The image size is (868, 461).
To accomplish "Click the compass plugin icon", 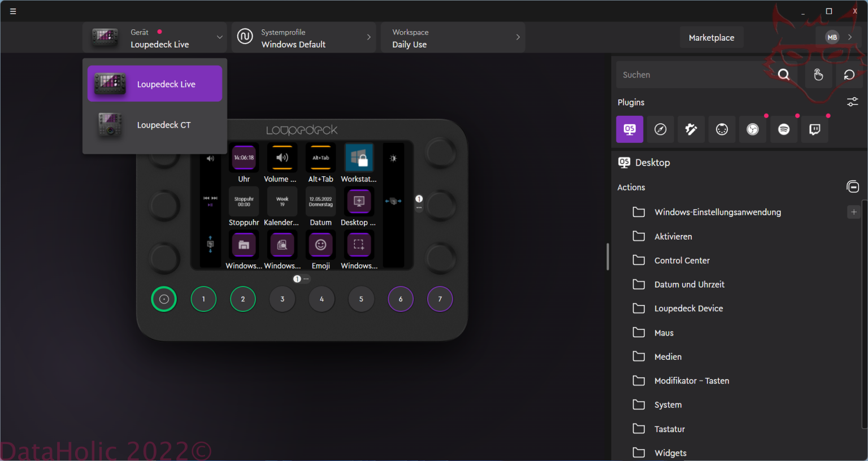I will [660, 129].
